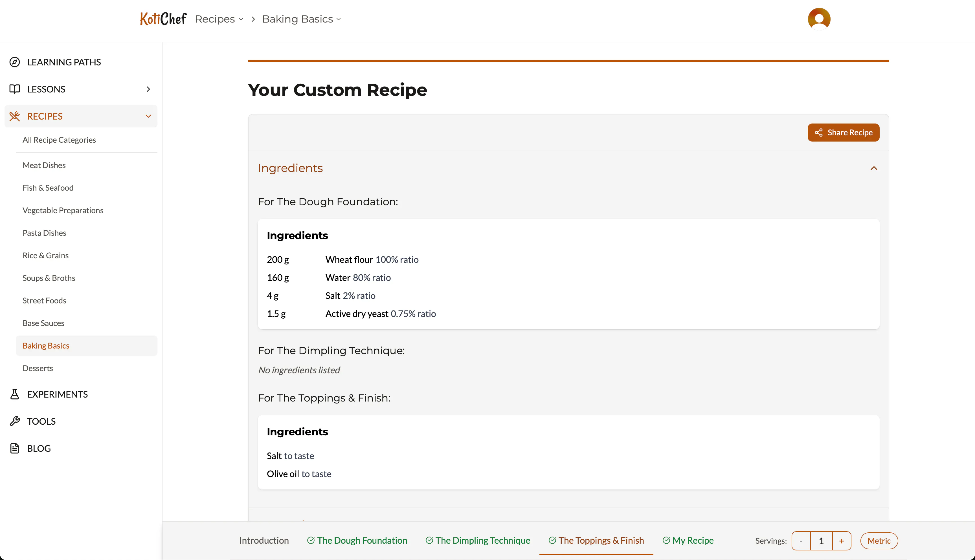Toggle the Metric units button
The image size is (975, 560).
click(x=879, y=540)
